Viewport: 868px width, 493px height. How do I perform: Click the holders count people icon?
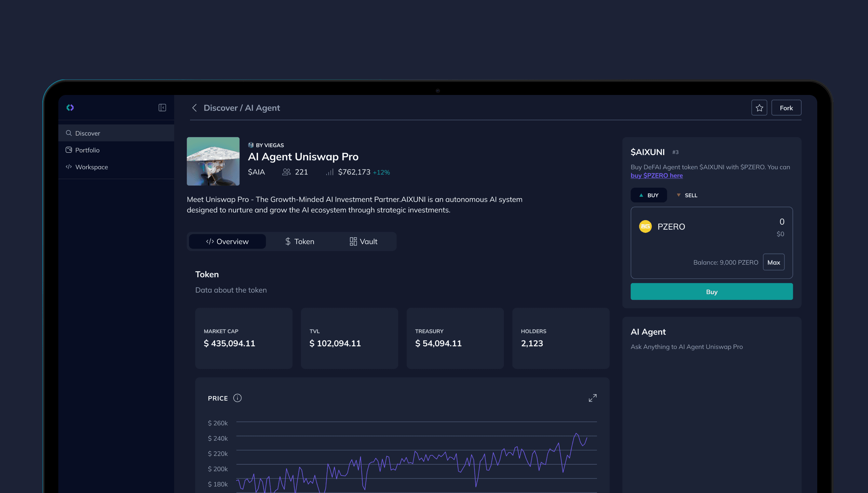pos(286,172)
